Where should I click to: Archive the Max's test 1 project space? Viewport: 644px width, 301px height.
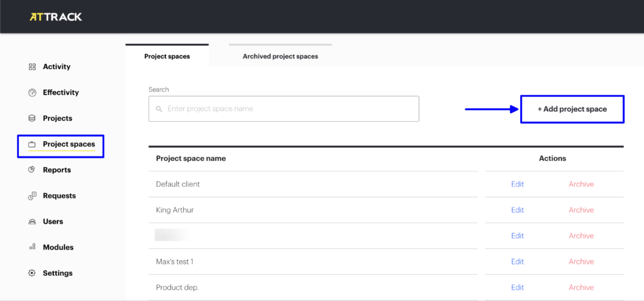click(581, 261)
